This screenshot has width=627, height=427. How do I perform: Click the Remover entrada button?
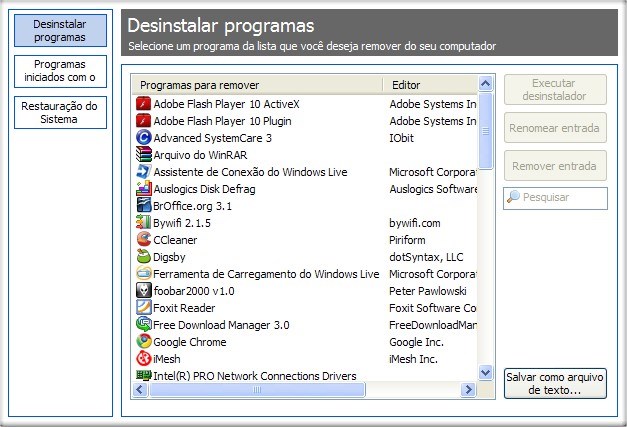pyautogui.click(x=555, y=166)
